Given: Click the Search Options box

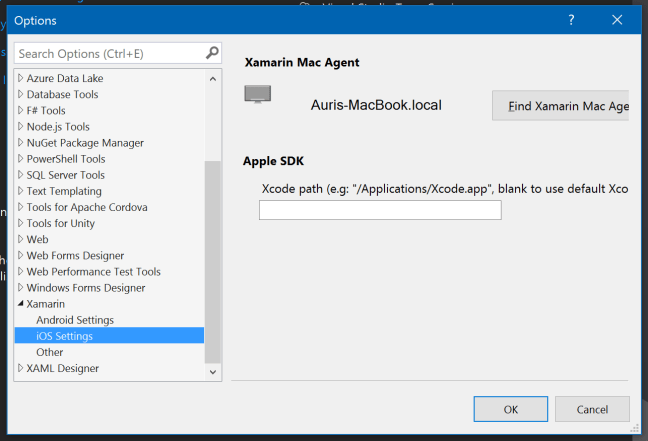Looking at the screenshot, I should (108, 53).
